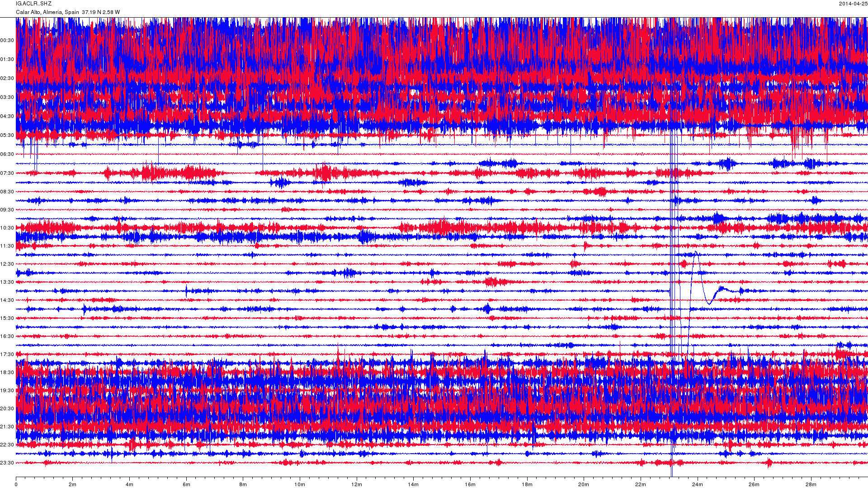Image resolution: width=868 pixels, height=488 pixels.
Task: Click the 6m axis tick label
Action: pos(186,485)
